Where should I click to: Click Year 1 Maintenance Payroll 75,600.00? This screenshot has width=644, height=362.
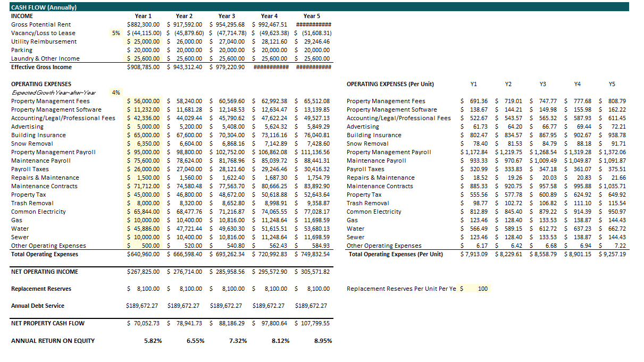[x=144, y=161]
